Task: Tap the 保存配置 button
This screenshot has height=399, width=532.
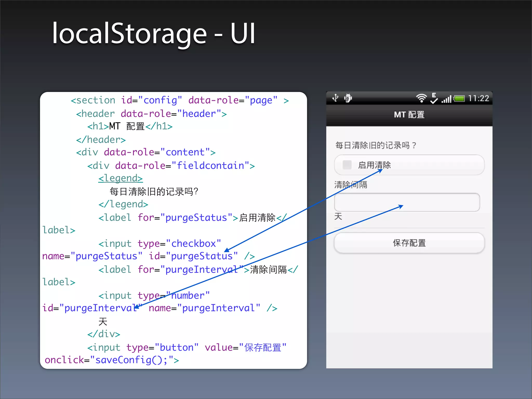Action: click(409, 243)
